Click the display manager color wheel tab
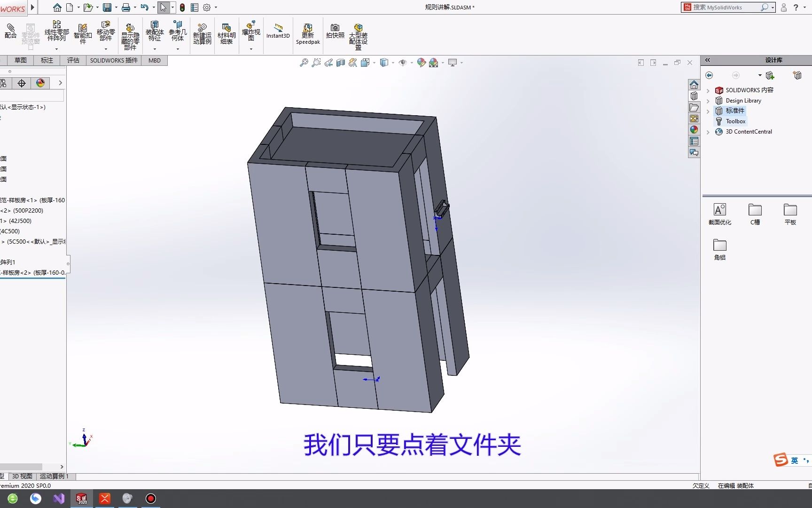Viewport: 812px width, 508px height. 40,83
